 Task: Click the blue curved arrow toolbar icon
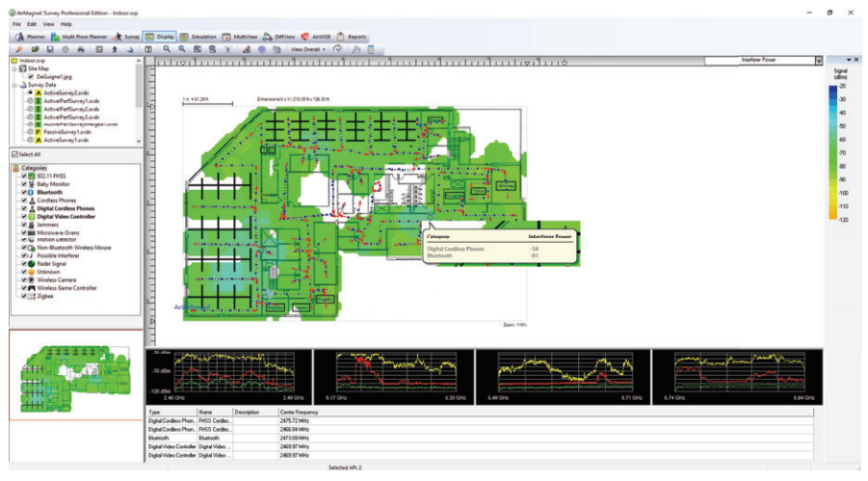click(130, 49)
